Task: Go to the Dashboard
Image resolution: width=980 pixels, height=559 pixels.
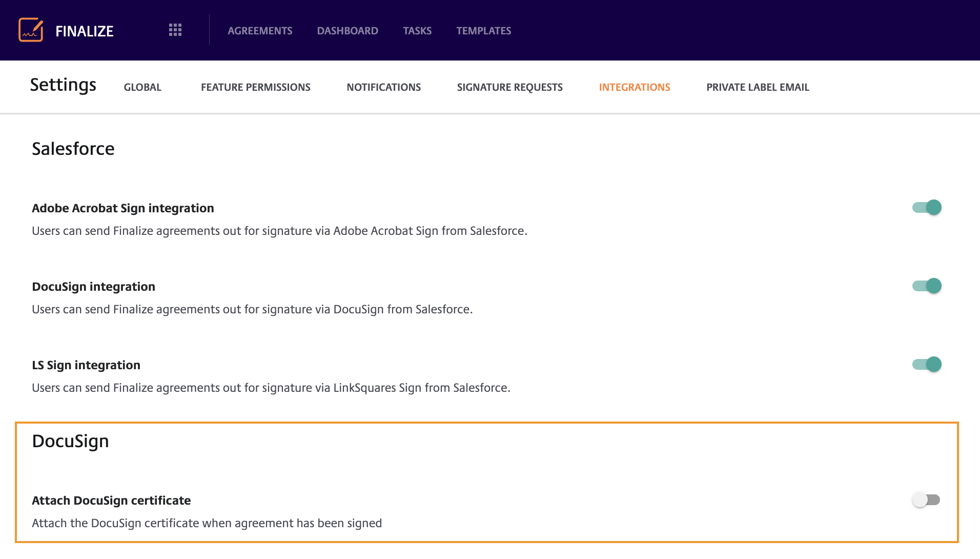Action: (348, 31)
